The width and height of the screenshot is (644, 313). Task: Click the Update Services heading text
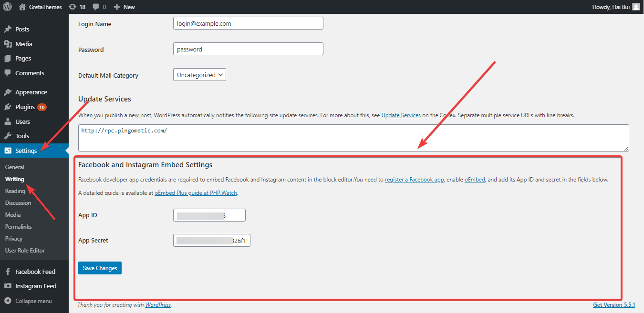tap(104, 99)
